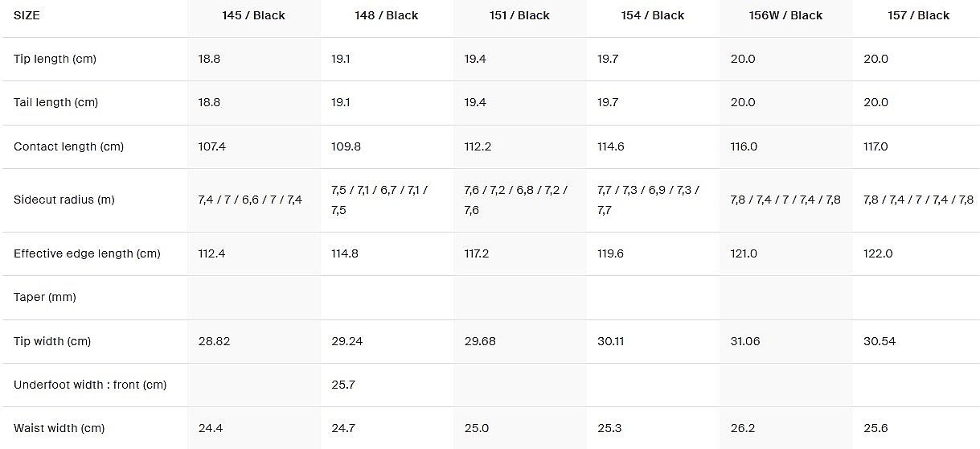
Task: Click the Contact length (cm) row label
Action: pyautogui.click(x=68, y=146)
